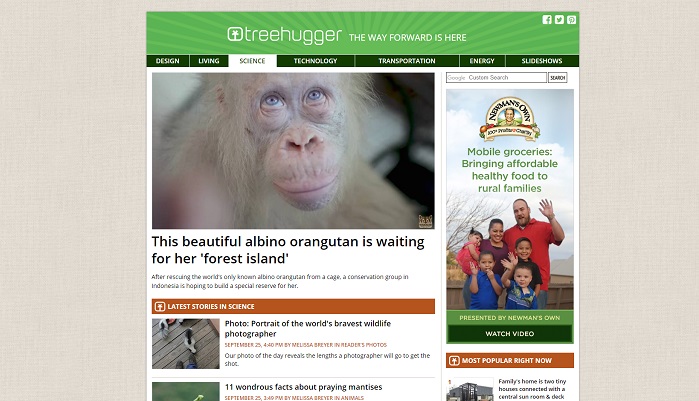Open the Living menu tab
Viewport: 699px width, 401px height.
[209, 61]
